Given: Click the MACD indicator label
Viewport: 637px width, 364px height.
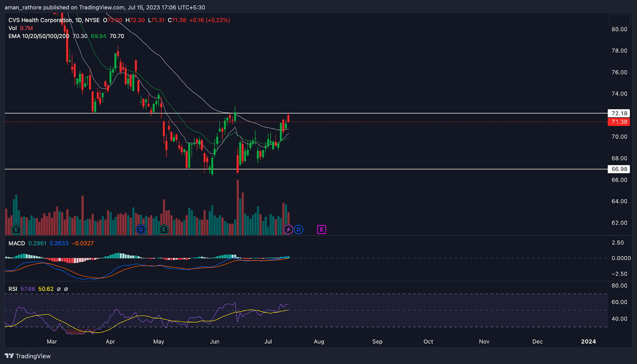Looking at the screenshot, I should coord(17,243).
